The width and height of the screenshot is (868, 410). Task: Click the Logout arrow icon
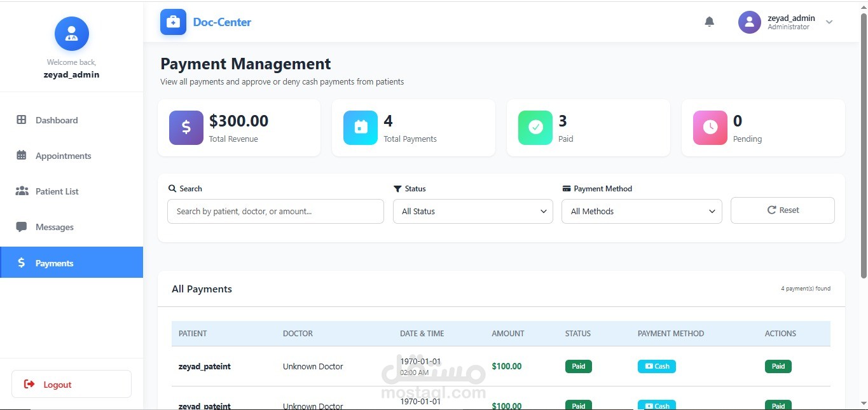click(x=29, y=384)
